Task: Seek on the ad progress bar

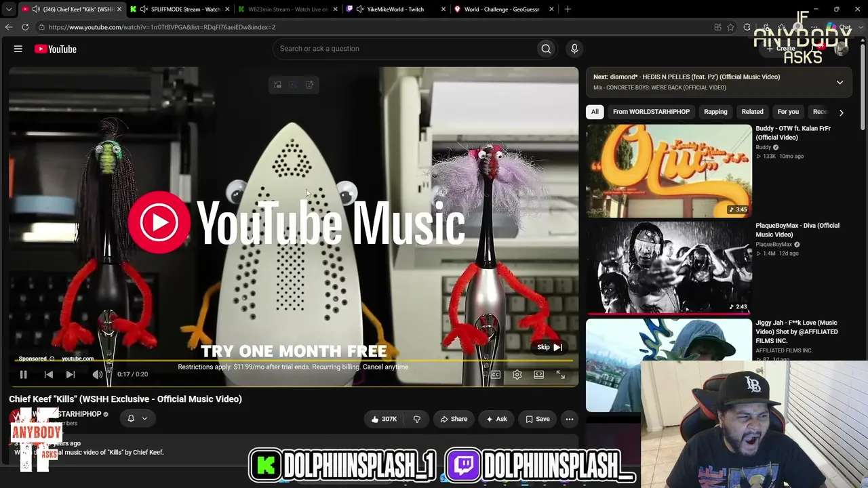Action: 294,361
